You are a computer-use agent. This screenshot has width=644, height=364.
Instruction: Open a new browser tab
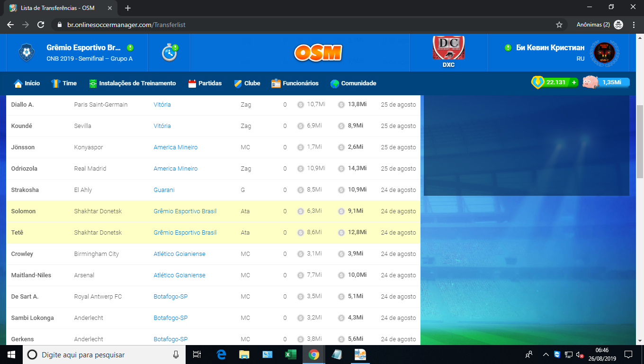click(x=128, y=8)
